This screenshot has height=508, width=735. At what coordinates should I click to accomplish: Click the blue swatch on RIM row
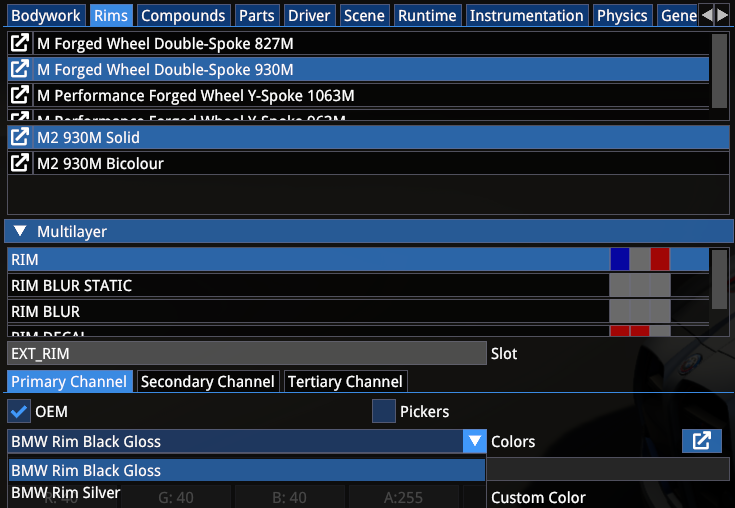click(620, 259)
